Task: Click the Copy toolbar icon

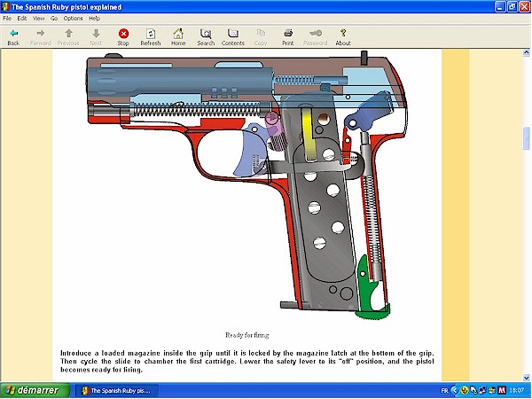Action: pyautogui.click(x=261, y=37)
